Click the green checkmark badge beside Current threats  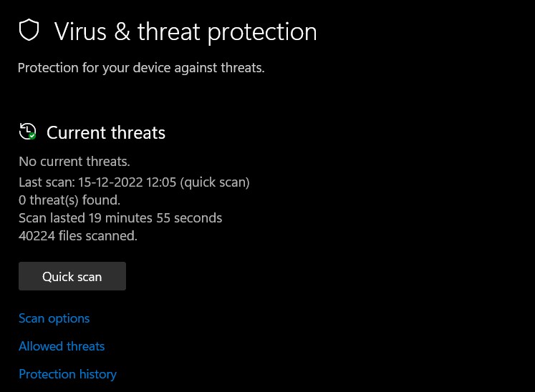pyautogui.click(x=32, y=136)
